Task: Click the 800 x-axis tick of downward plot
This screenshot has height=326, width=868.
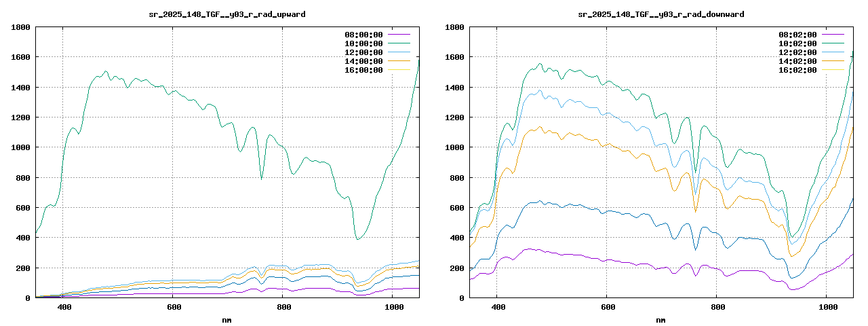Action: click(x=717, y=308)
